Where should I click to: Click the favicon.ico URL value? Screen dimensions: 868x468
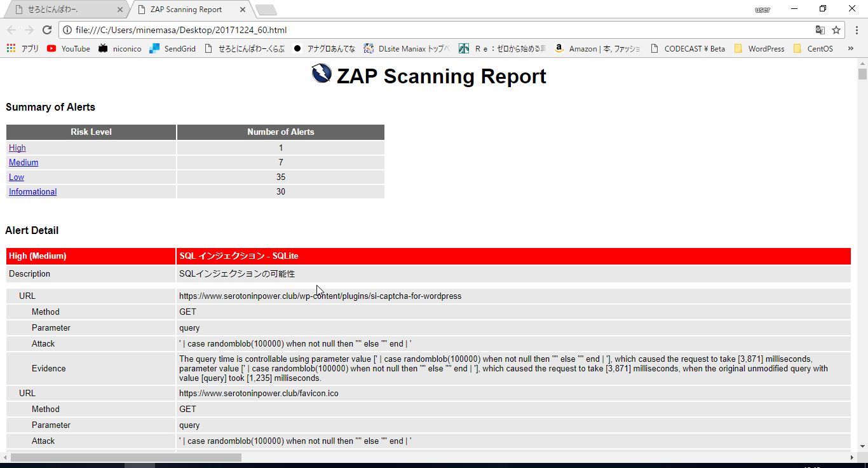(259, 393)
